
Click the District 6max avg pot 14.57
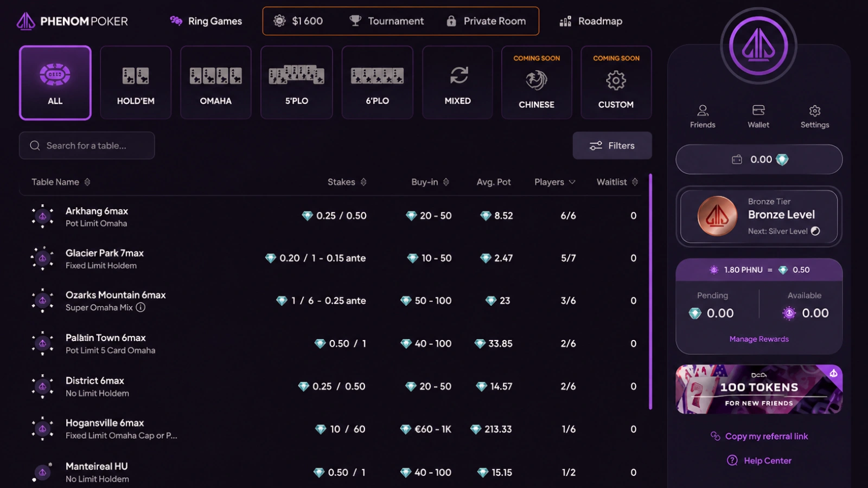(x=494, y=387)
